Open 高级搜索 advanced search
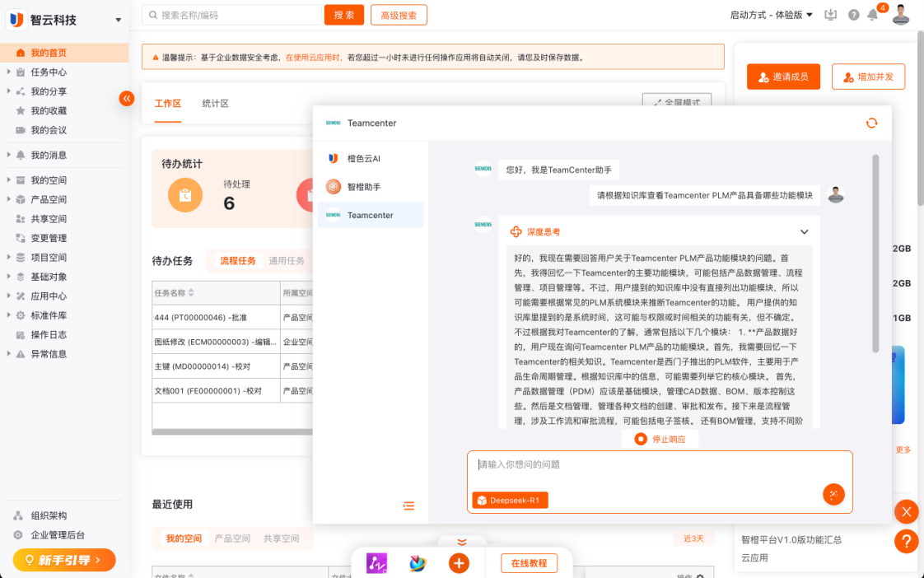Image resolution: width=924 pixels, height=578 pixels. pyautogui.click(x=399, y=16)
